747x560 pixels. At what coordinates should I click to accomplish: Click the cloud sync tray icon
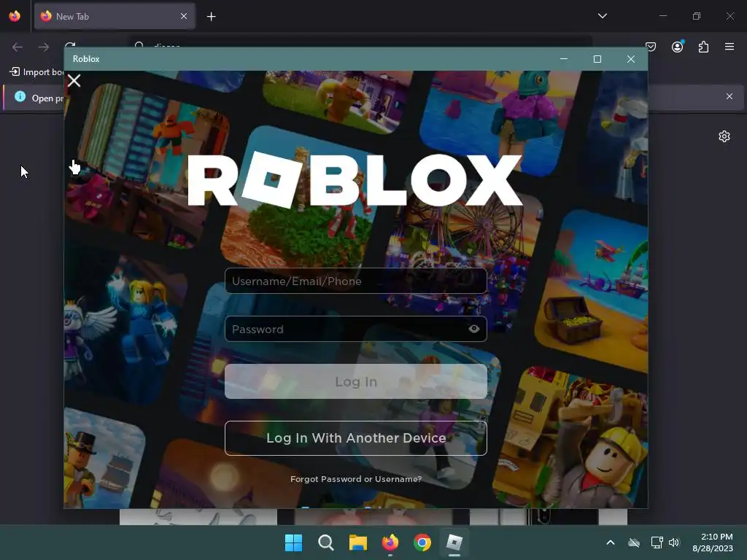(x=634, y=542)
